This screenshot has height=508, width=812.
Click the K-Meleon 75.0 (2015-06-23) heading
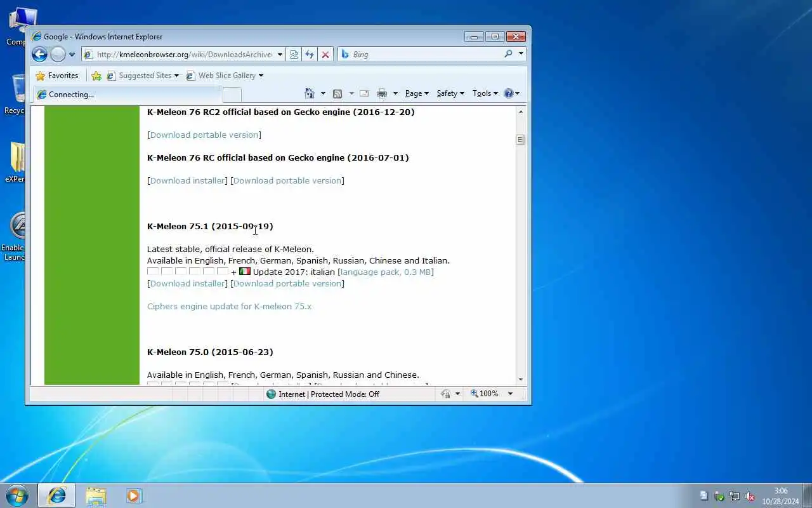click(210, 352)
